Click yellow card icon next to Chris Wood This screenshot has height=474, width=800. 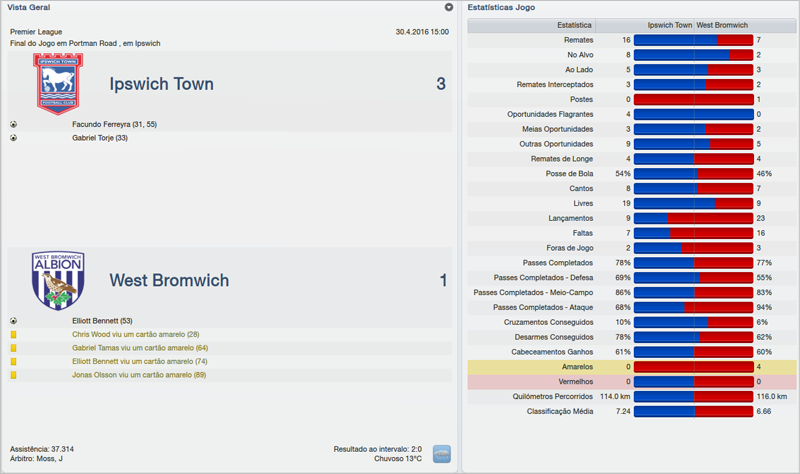tap(14, 334)
